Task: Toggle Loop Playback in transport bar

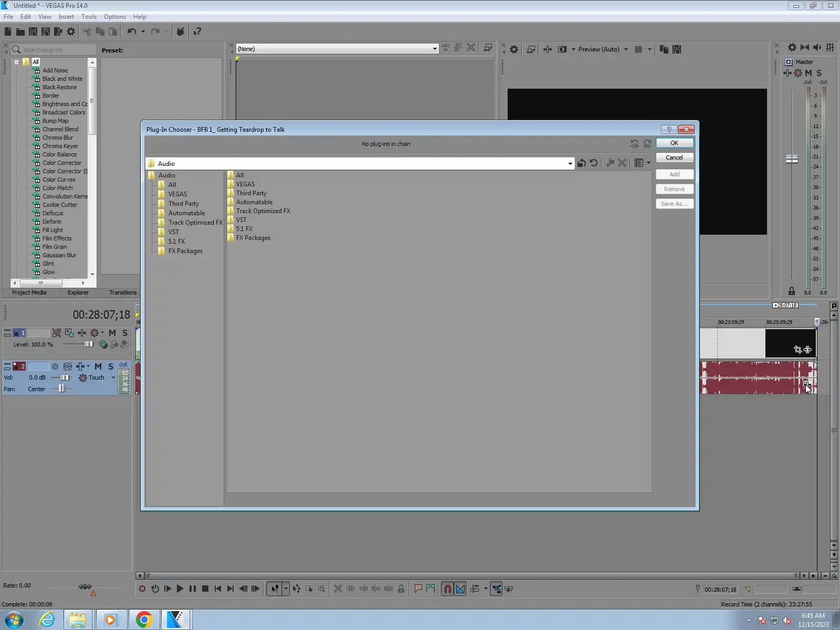Action: click(155, 589)
